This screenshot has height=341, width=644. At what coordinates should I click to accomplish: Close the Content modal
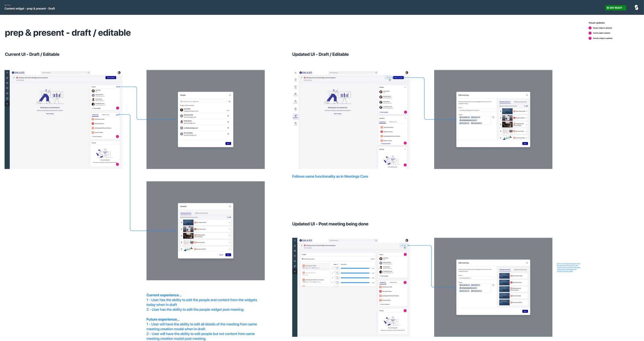[230, 206]
